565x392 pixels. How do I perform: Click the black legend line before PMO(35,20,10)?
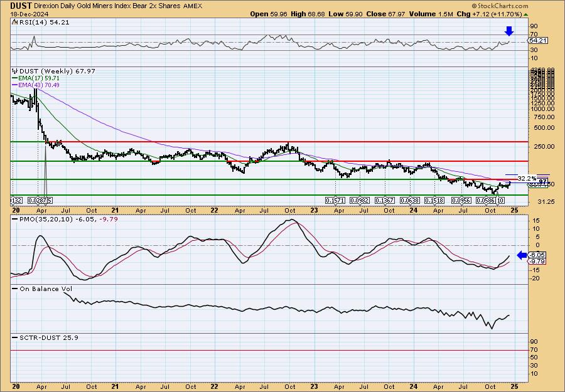pyautogui.click(x=14, y=220)
